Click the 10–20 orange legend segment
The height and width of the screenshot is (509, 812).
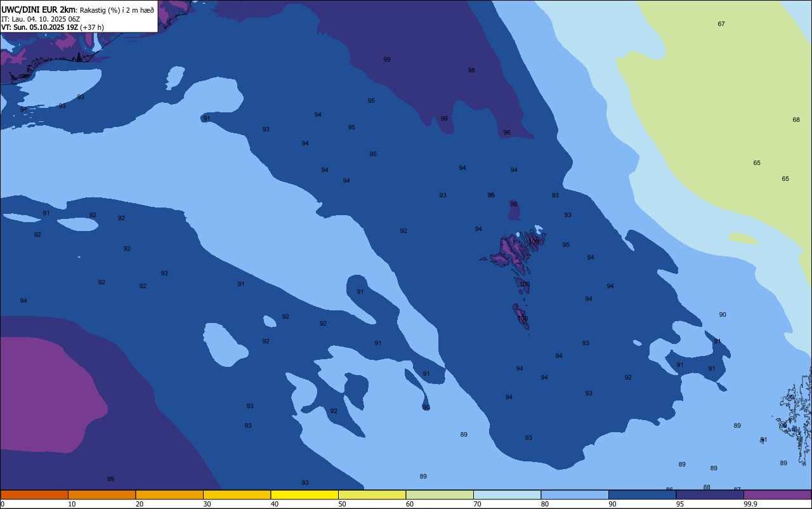click(101, 494)
